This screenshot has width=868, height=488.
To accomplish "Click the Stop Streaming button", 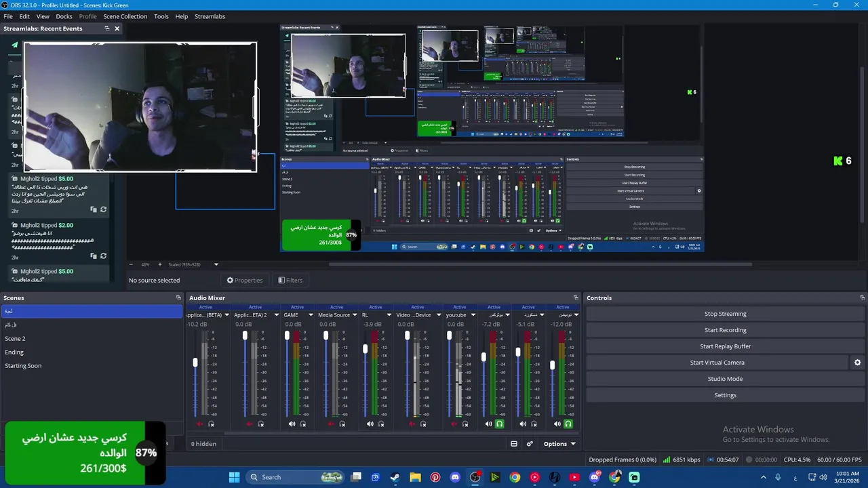I will tap(725, 314).
